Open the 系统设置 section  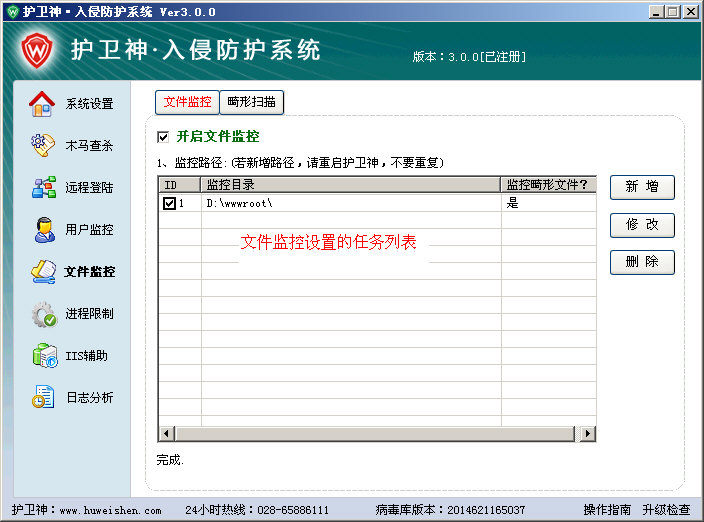click(89, 104)
